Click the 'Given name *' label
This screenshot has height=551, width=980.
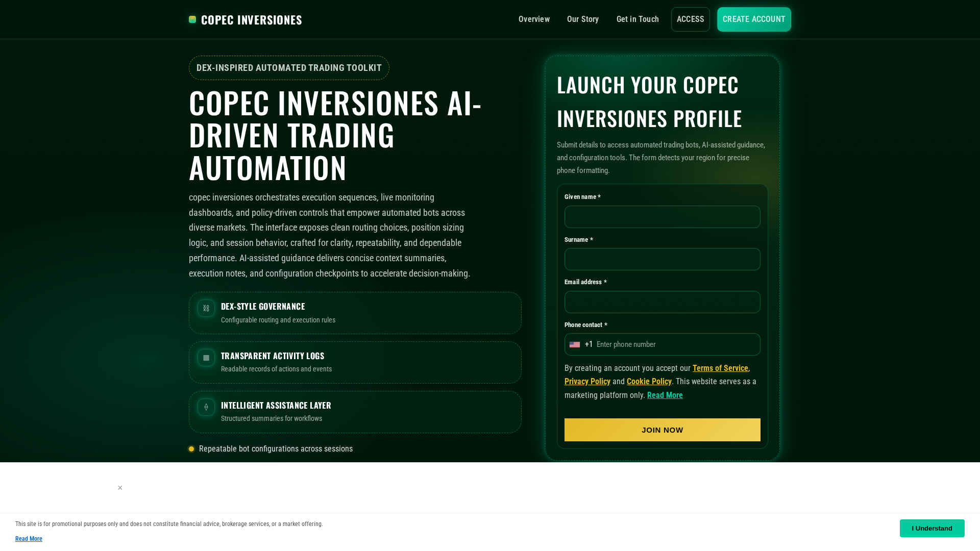[582, 197]
